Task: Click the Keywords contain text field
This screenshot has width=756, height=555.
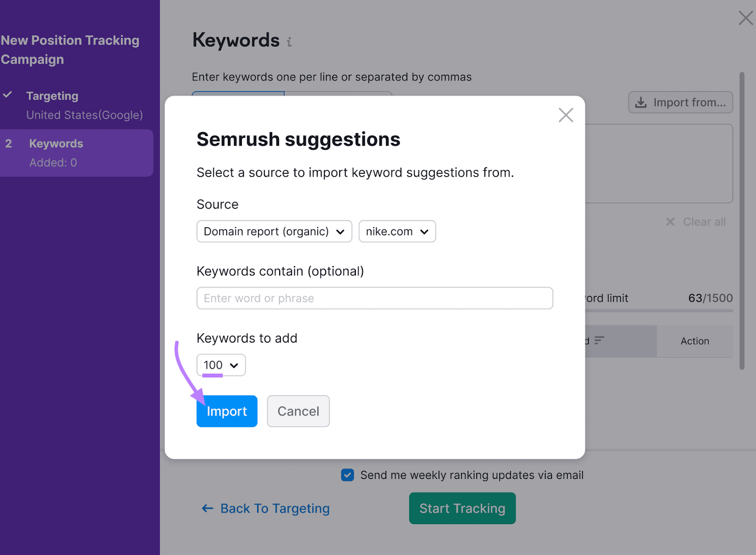Action: pos(375,299)
